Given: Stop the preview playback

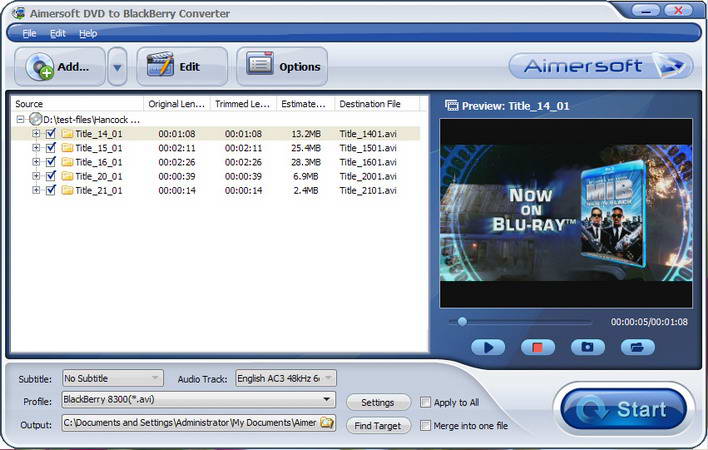Looking at the screenshot, I should (538, 347).
